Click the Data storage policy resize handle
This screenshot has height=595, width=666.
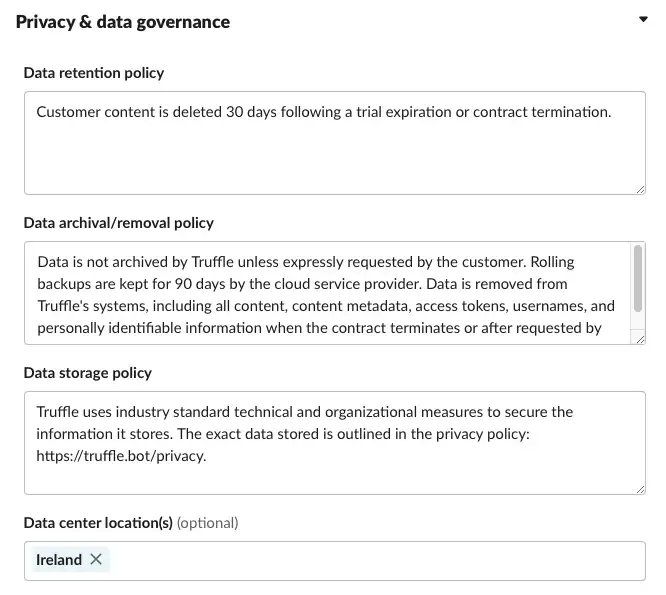pyautogui.click(x=640, y=489)
